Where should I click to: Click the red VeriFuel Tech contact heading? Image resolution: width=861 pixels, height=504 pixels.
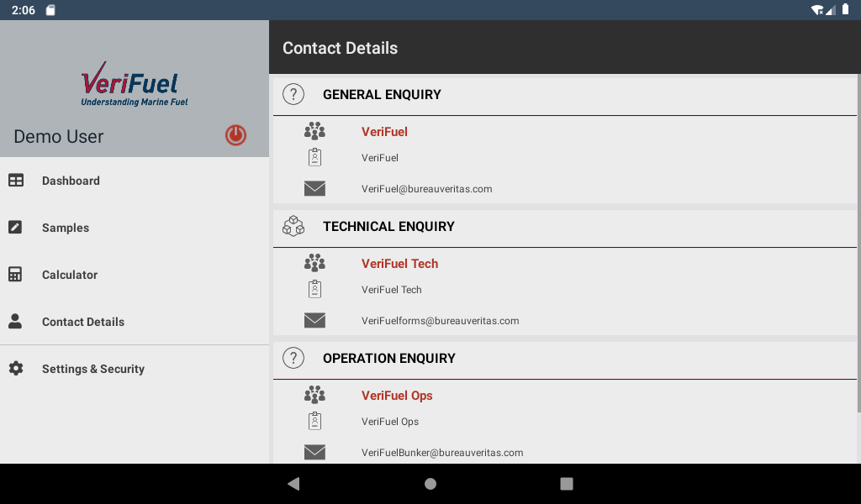399,263
